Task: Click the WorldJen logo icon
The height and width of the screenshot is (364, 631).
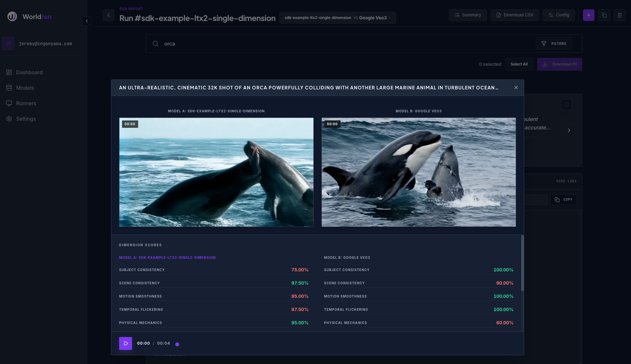Action: pos(12,16)
